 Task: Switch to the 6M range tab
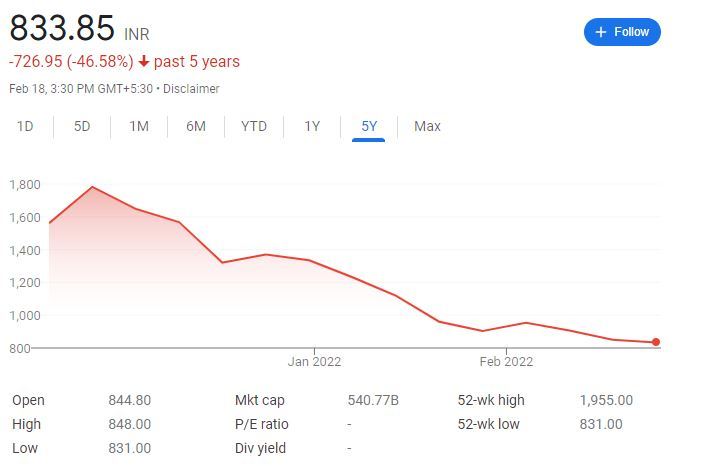(196, 126)
